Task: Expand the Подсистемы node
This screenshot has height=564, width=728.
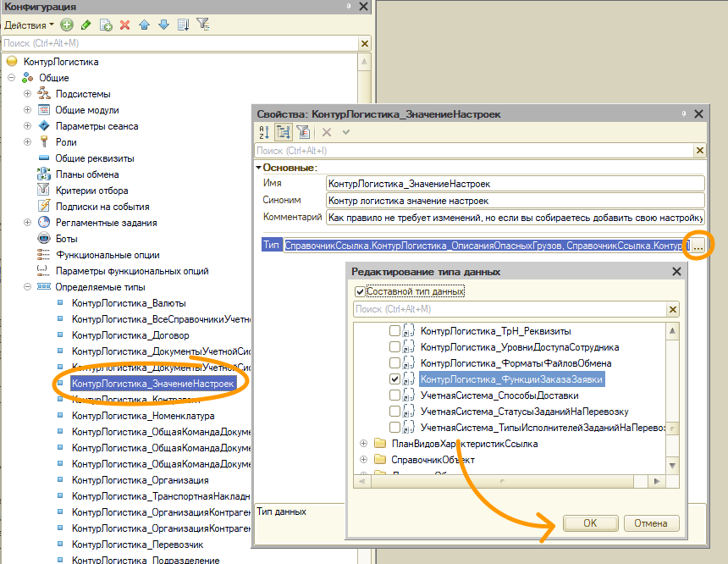Action: [x=27, y=93]
